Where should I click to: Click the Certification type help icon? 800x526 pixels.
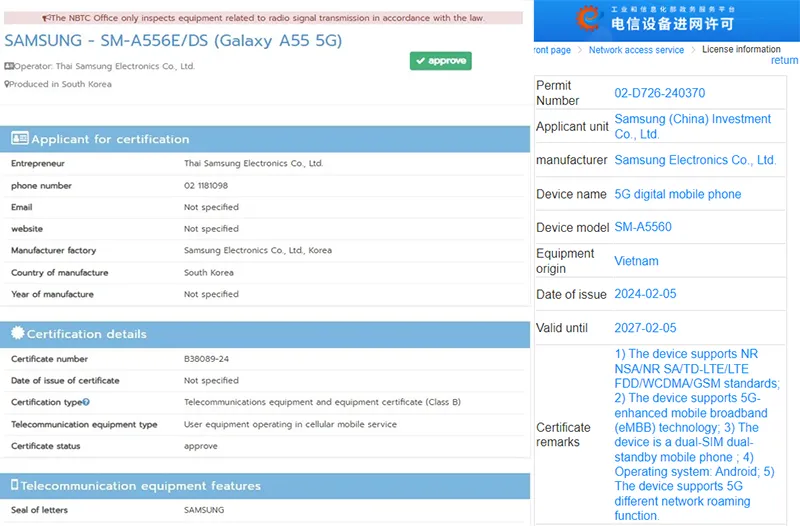(x=86, y=402)
